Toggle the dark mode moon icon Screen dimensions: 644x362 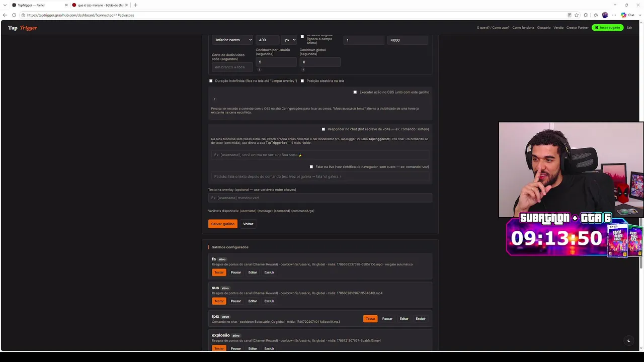[628, 341]
